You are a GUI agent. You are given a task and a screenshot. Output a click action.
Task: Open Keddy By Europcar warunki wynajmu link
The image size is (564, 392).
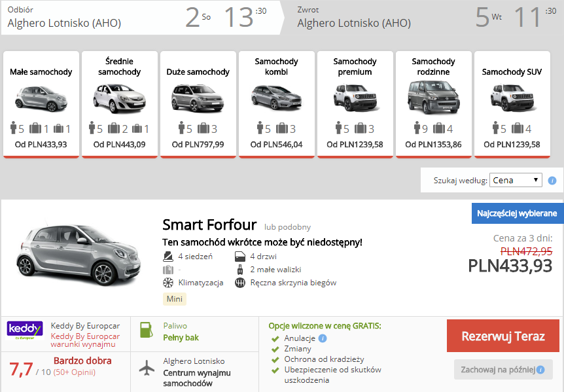(85, 340)
